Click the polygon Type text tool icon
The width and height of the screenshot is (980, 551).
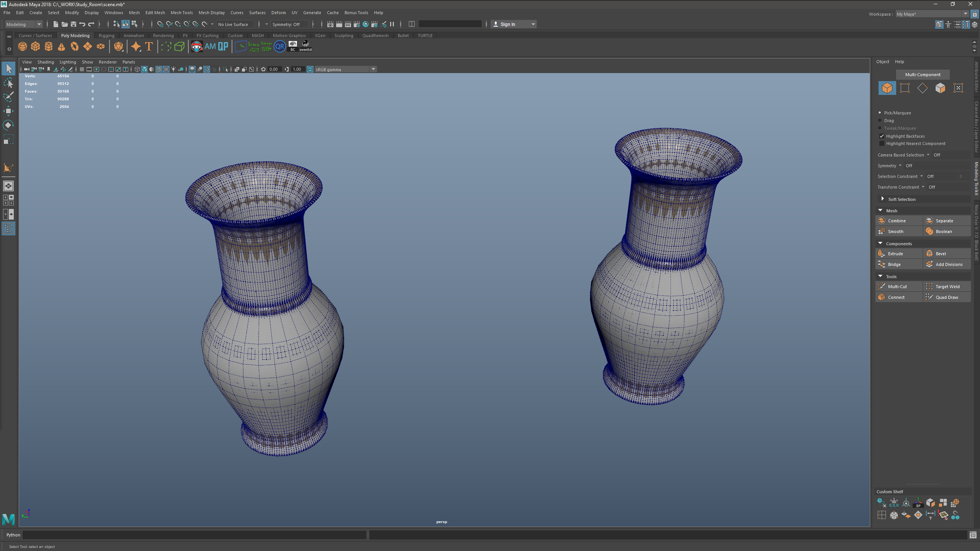coord(149,46)
